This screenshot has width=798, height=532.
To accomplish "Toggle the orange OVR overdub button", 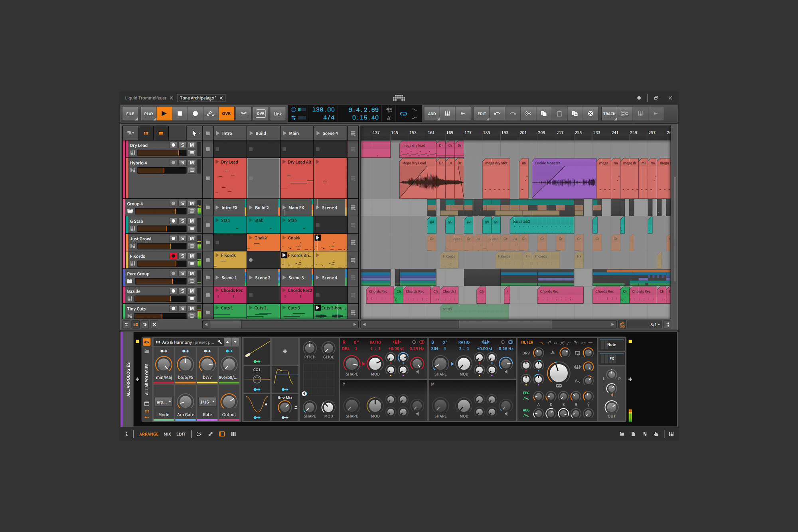I will pos(226,114).
